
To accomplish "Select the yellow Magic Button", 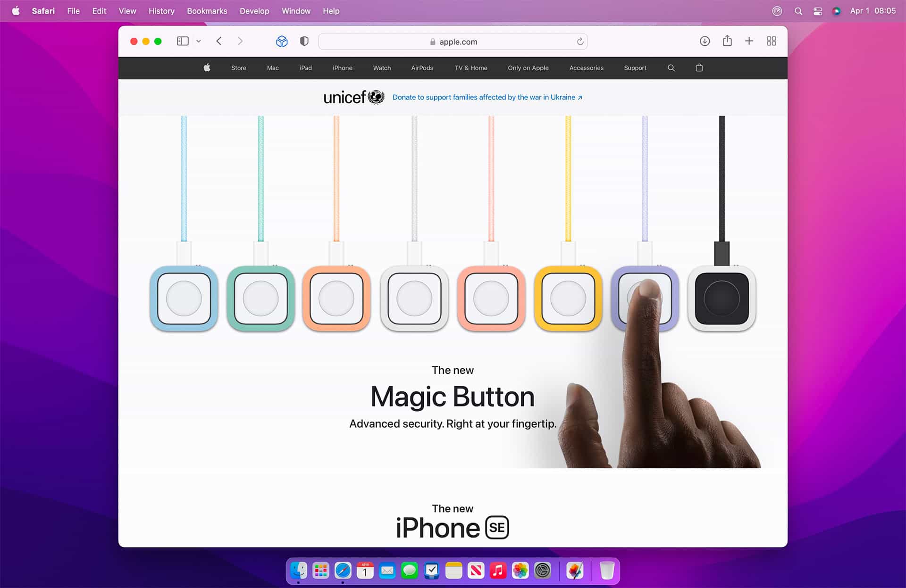I will [568, 298].
